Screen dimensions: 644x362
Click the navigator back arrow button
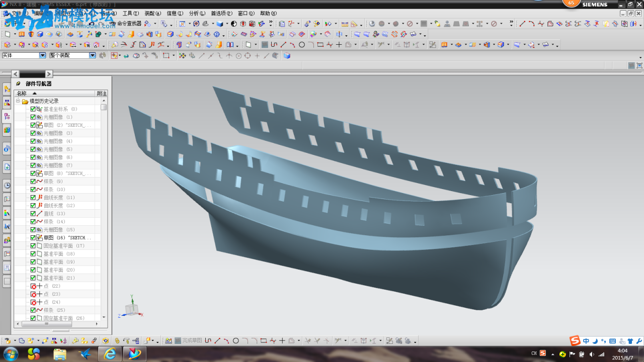coord(15,74)
